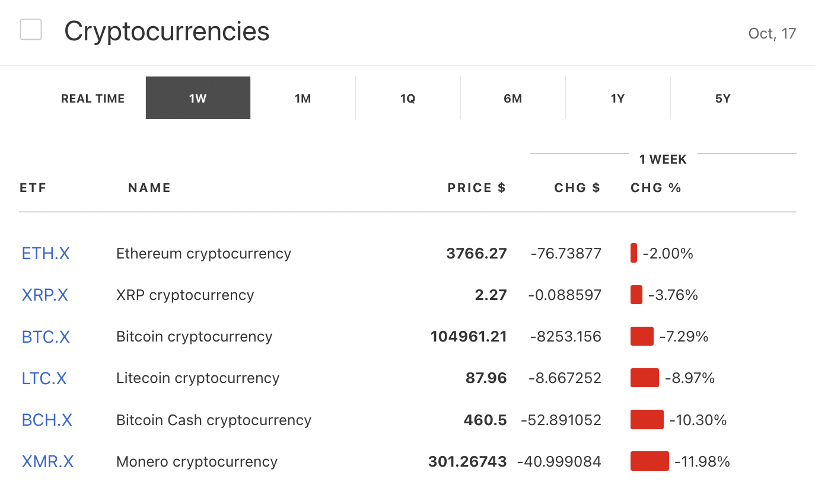Sort by the CHG $ column header

pos(577,188)
